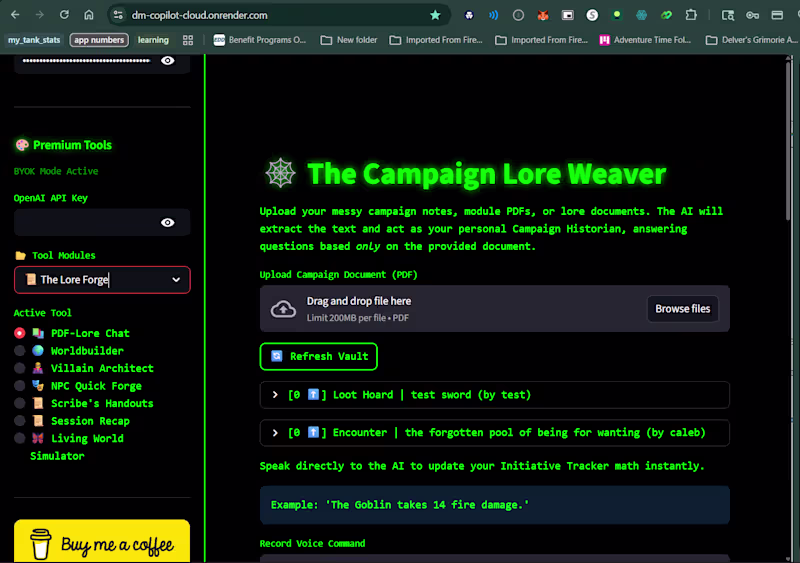Click the page vertical scrollbar
Screen dimensions: 800x563
click(x=788, y=143)
